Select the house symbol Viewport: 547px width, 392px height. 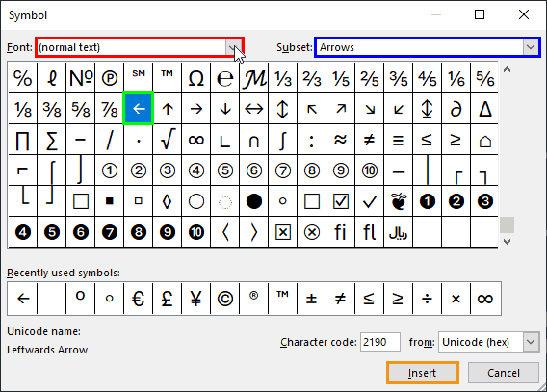tap(485, 140)
